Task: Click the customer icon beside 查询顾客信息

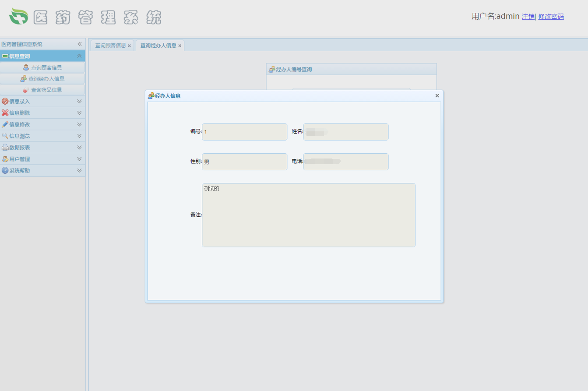Action: coord(26,67)
